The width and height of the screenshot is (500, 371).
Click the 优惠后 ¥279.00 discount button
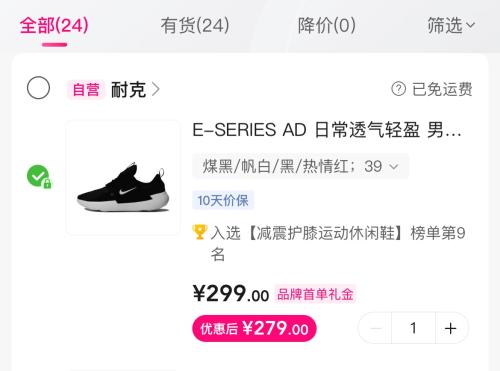tap(254, 329)
